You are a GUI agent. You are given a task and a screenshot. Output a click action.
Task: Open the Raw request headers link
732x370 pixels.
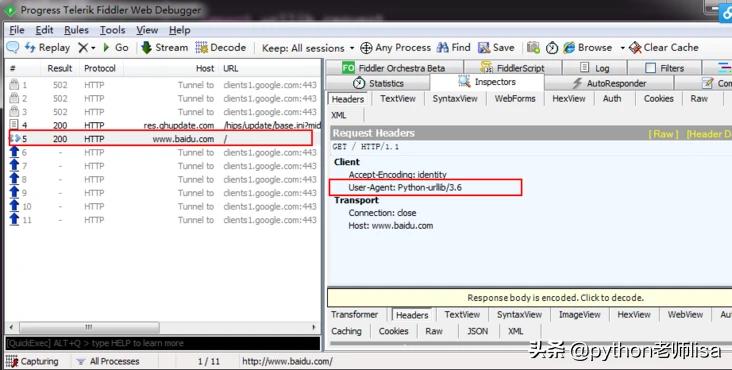pos(663,134)
